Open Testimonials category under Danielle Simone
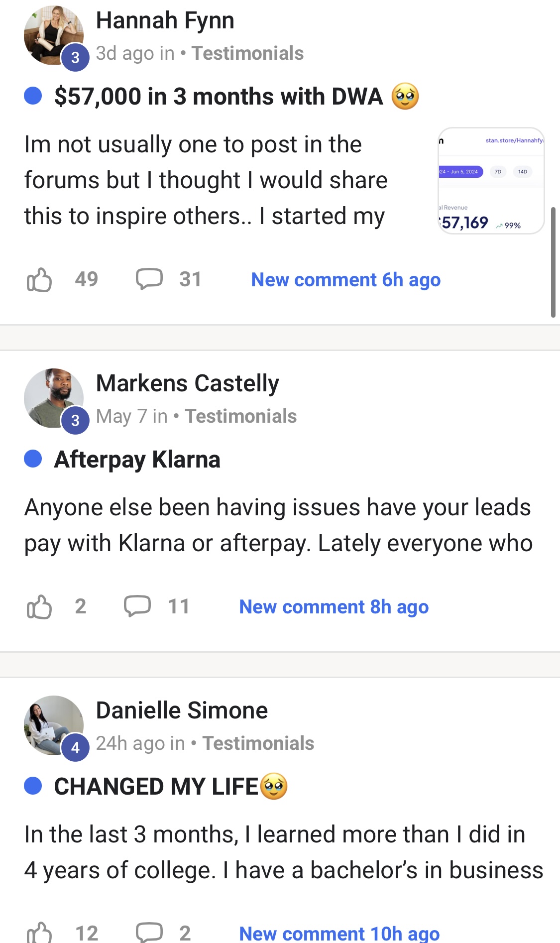560x943 pixels. (x=258, y=743)
